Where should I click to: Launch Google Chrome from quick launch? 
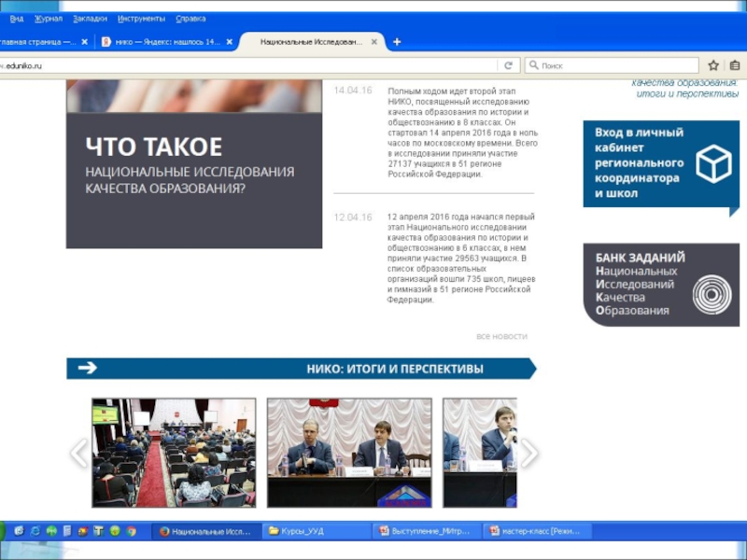131,531
